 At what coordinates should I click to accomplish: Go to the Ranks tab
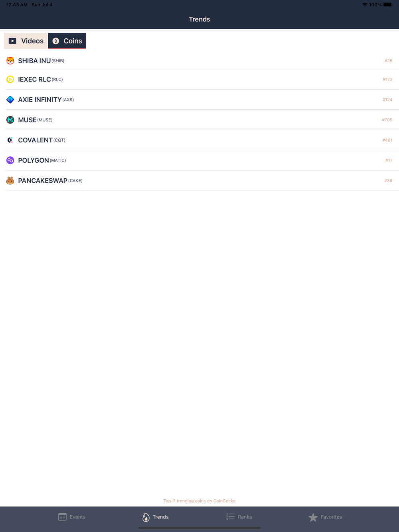pyautogui.click(x=239, y=517)
